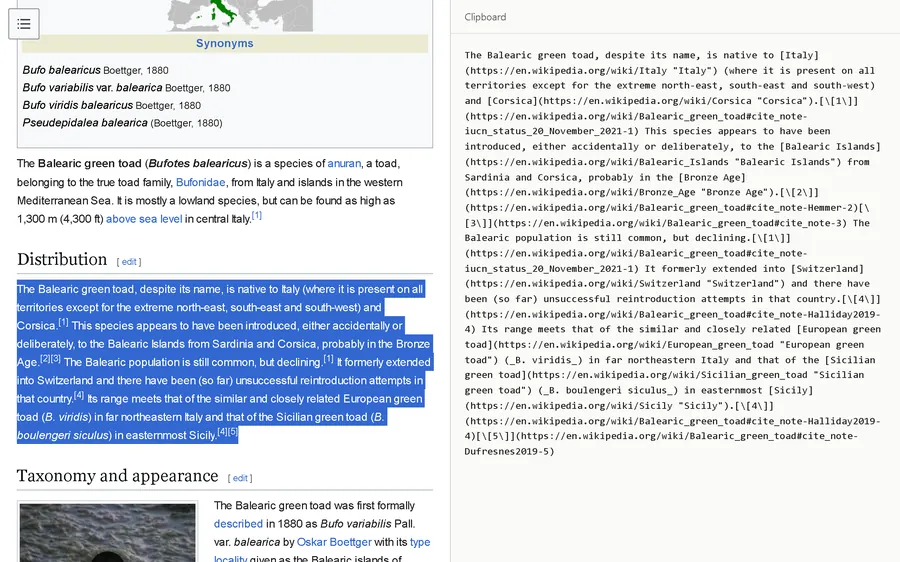Click citation [4] after easternmost Sicily

click(x=222, y=432)
